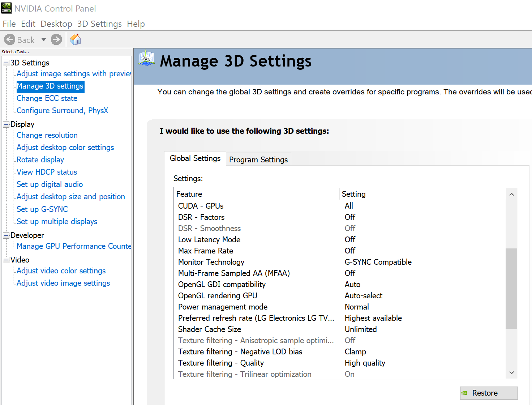Click the settings list scrollbar thumb
532x405 pixels.
coord(511,289)
